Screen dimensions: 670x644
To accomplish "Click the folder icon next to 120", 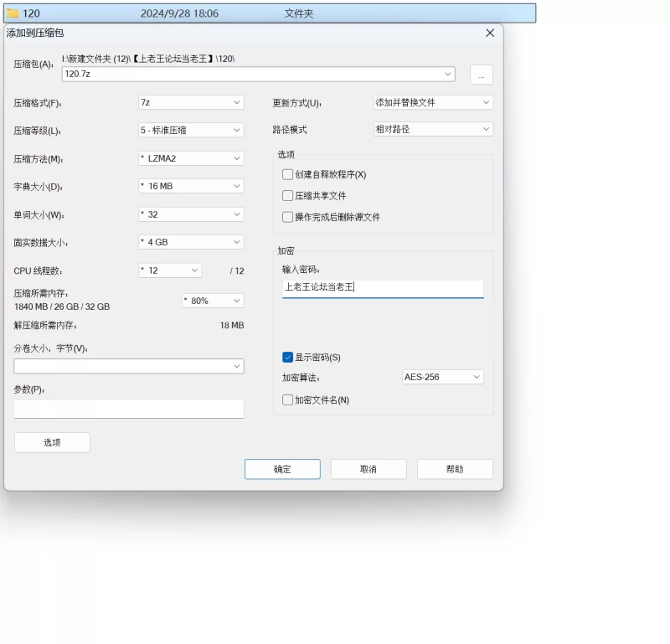I will pyautogui.click(x=13, y=13).
